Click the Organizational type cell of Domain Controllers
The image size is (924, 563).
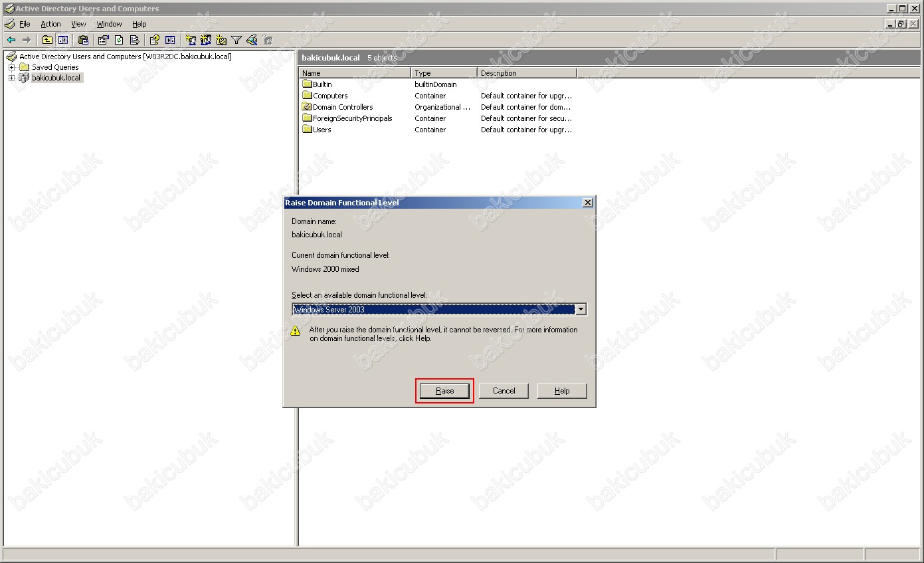[x=442, y=107]
